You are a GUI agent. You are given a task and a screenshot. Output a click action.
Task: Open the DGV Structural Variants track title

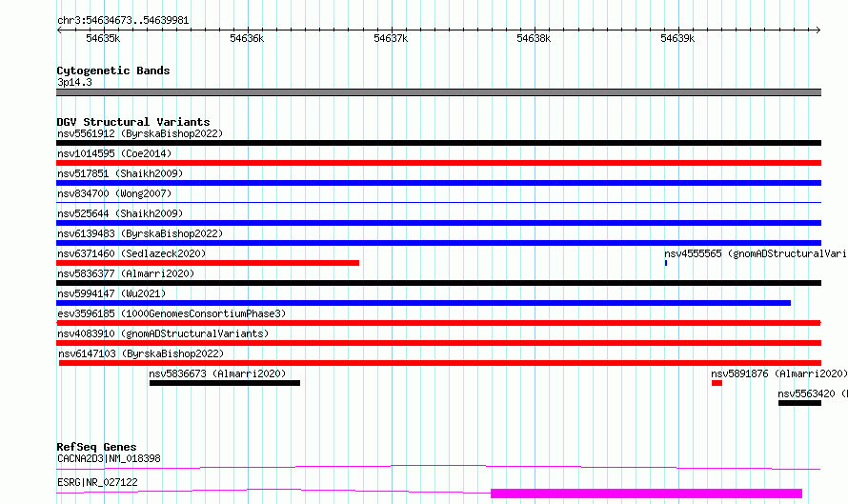(x=133, y=122)
